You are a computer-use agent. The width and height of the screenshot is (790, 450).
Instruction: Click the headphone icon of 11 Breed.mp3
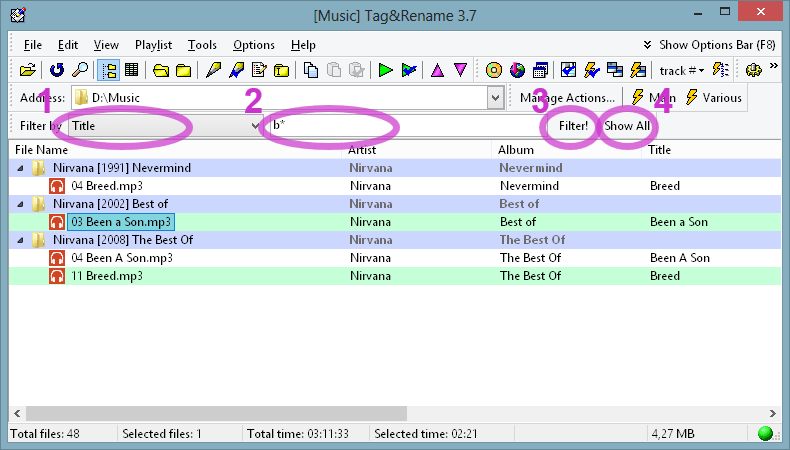point(57,276)
